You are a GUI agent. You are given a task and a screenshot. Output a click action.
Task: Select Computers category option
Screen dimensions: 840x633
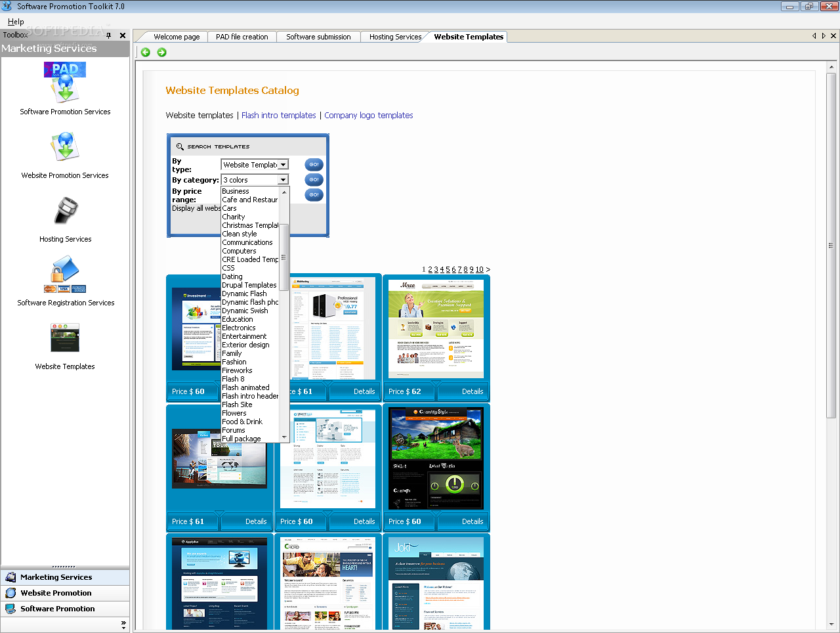251,251
